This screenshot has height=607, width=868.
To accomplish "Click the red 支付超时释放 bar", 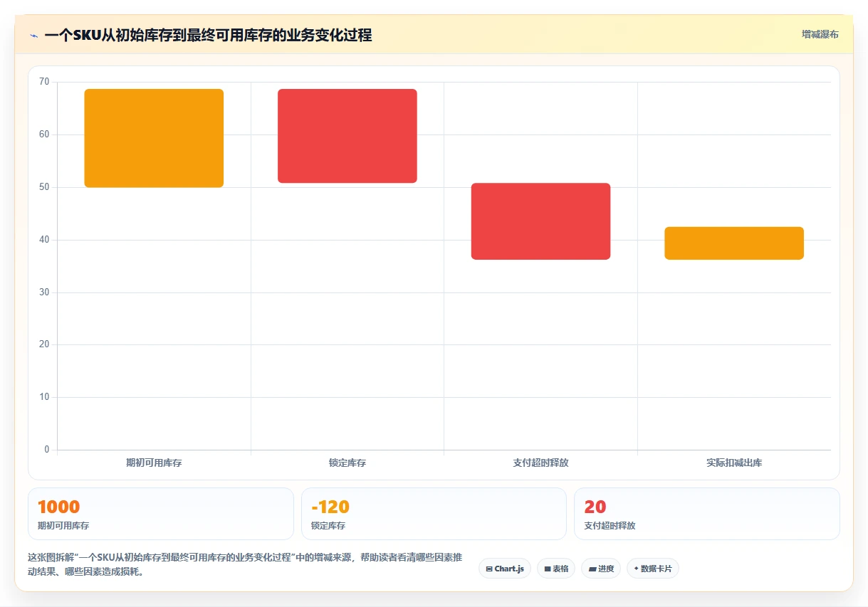I will (540, 221).
